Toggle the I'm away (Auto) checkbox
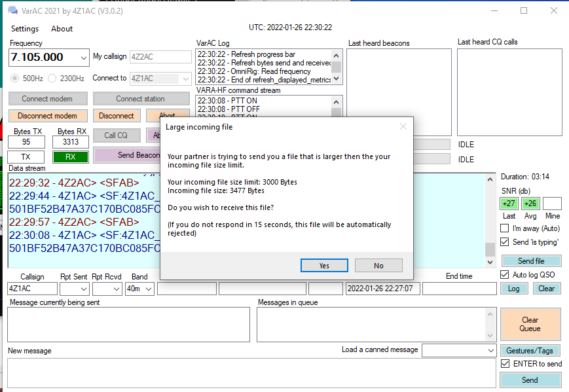This screenshot has height=392, width=569. [x=504, y=228]
